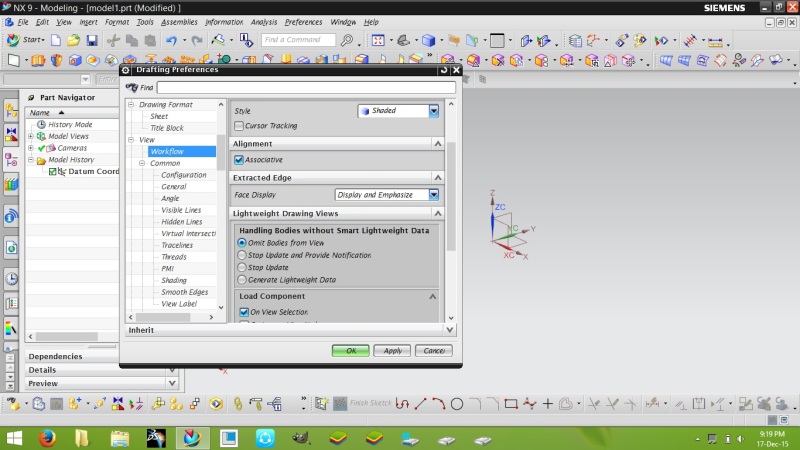Click the Apply button
This screenshot has width=800, height=450.
(392, 351)
